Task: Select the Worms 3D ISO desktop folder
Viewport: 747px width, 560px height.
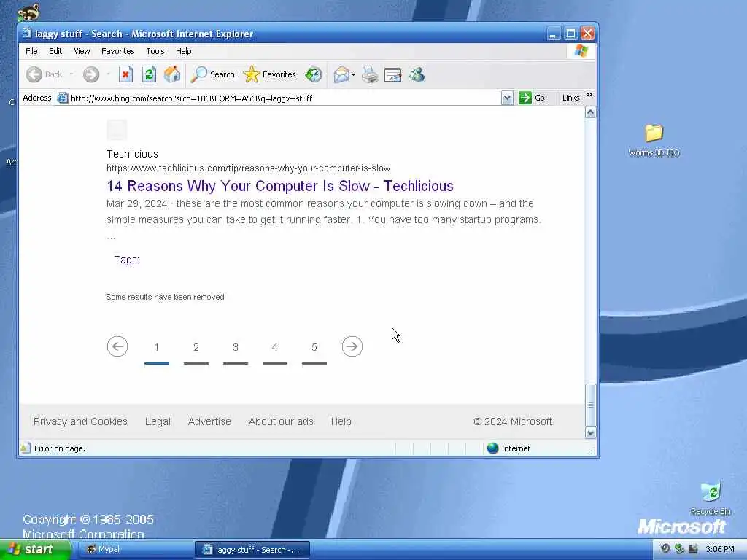Action: click(654, 140)
